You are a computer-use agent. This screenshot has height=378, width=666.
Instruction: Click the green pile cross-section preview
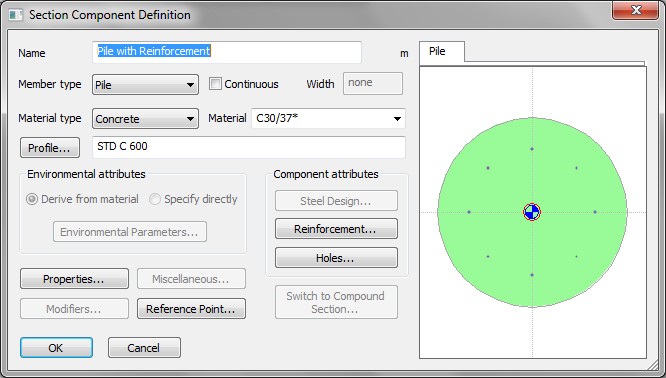pos(532,212)
